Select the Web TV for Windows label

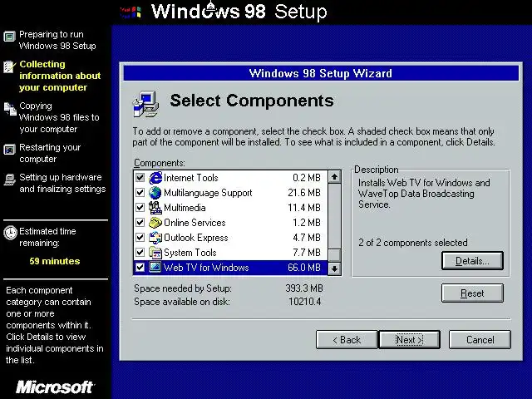206,268
